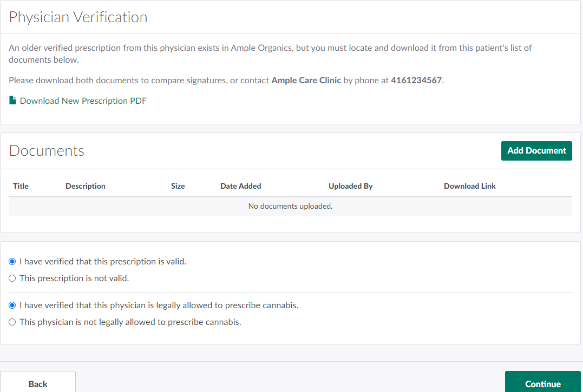
Task: Click the Uploaded By column header
Action: pyautogui.click(x=350, y=186)
